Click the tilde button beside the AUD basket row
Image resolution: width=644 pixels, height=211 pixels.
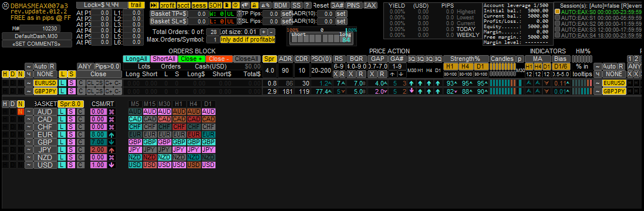[x=29, y=112]
